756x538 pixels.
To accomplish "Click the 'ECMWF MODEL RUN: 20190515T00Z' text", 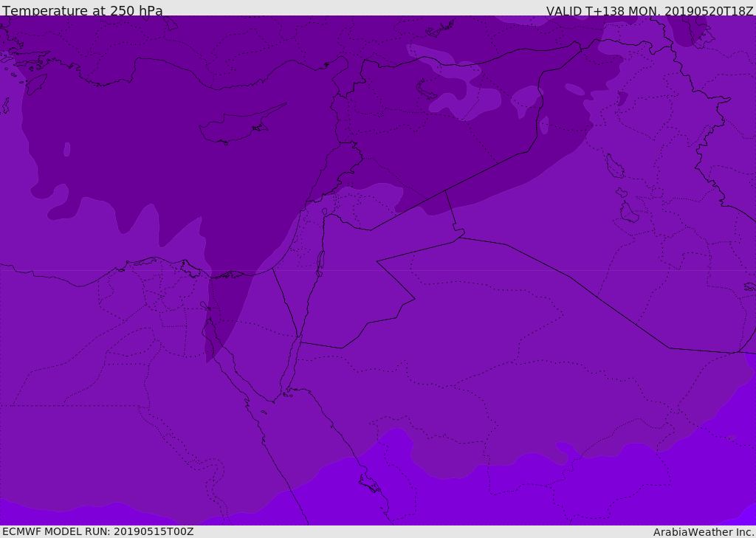I will (x=98, y=531).
